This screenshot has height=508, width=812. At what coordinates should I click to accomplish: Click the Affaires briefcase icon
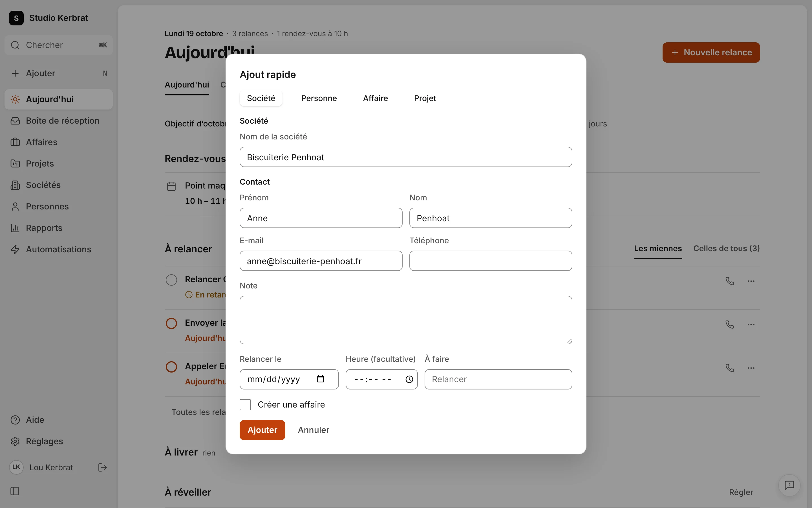[x=15, y=142]
